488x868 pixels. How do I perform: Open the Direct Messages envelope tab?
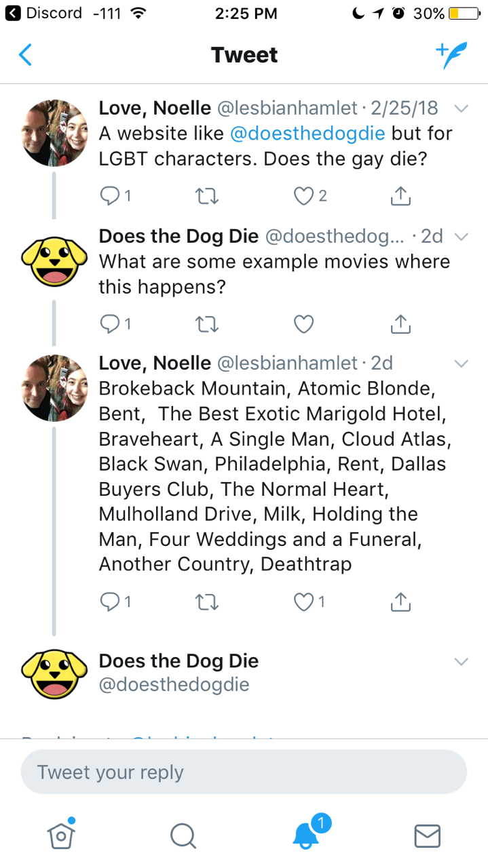[427, 835]
